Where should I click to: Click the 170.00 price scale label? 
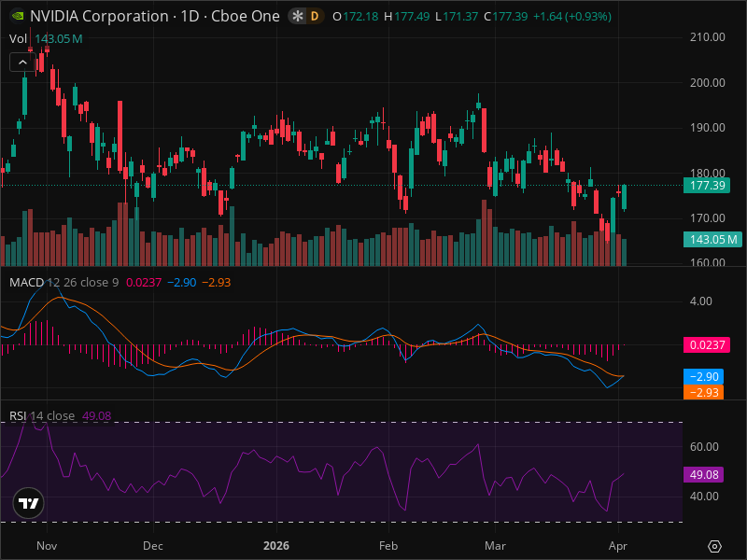708,218
